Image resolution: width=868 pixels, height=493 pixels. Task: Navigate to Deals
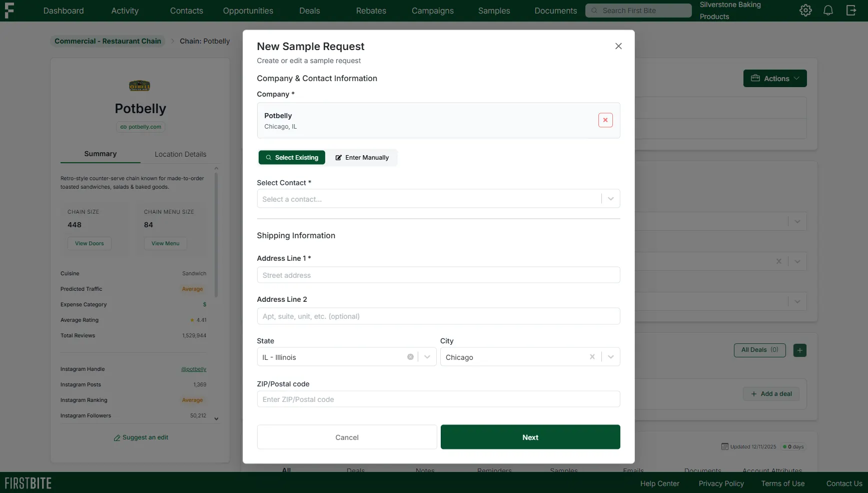(310, 11)
